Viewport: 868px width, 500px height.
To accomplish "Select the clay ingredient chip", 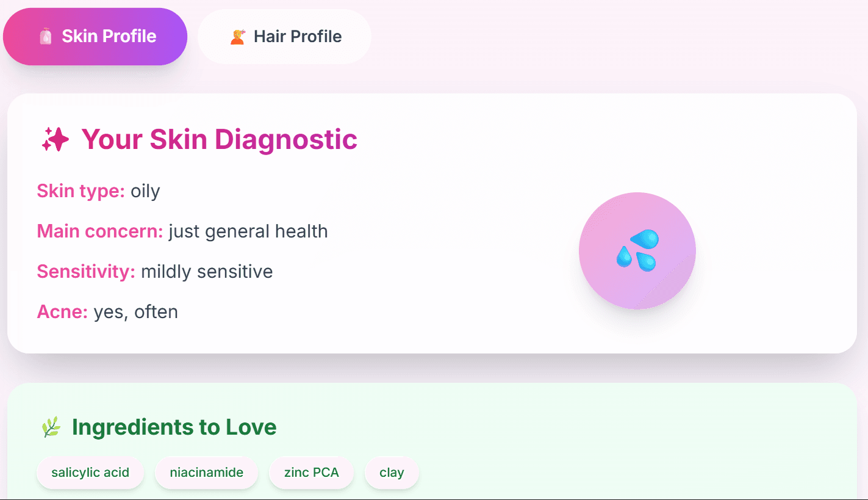I will (392, 472).
